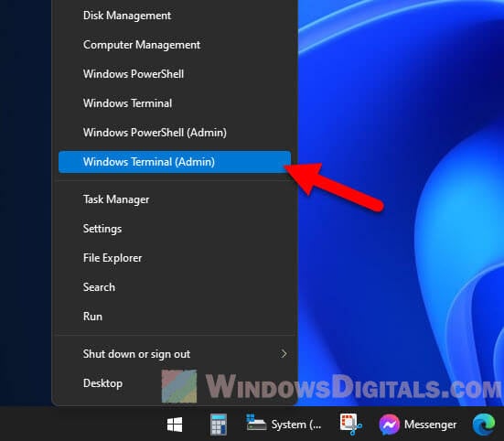Open Task Manager from the menu
The image size is (504, 441).
175,199
